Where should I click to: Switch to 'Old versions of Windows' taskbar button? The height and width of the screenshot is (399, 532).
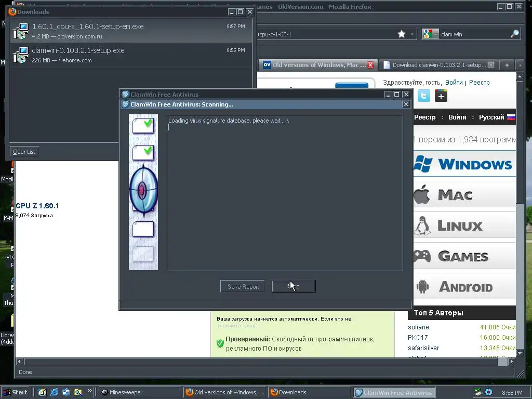tap(225, 393)
